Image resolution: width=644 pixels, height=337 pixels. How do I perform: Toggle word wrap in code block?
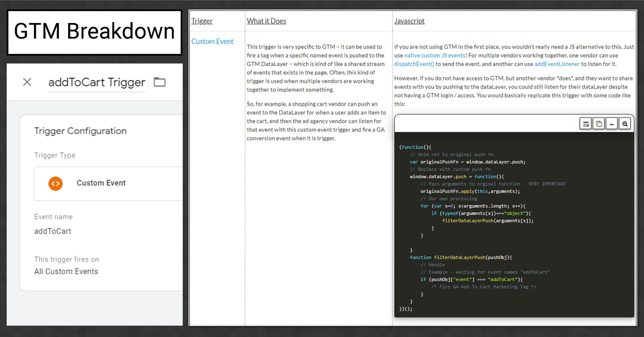click(x=585, y=124)
